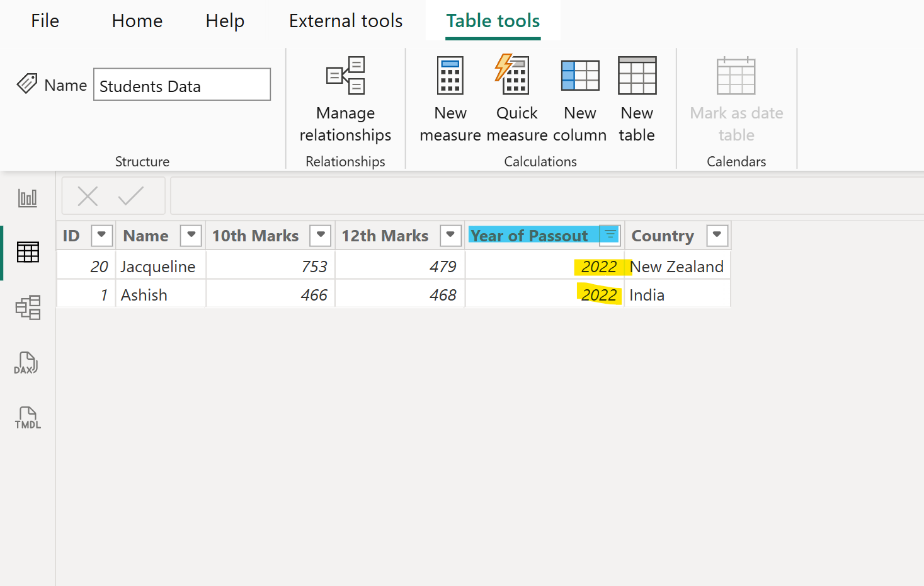The height and width of the screenshot is (586, 924).
Task: Open the Year of Passout filter indicator
Action: click(609, 235)
